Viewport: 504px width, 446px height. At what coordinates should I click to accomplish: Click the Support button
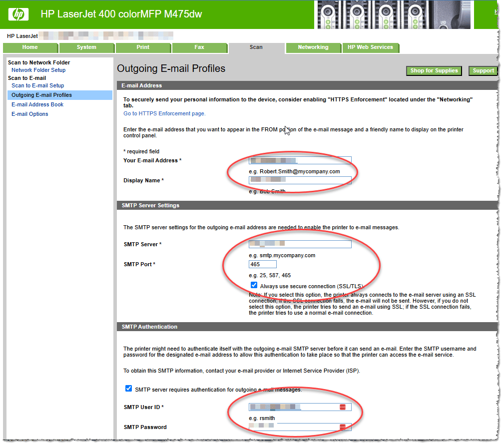coord(483,70)
